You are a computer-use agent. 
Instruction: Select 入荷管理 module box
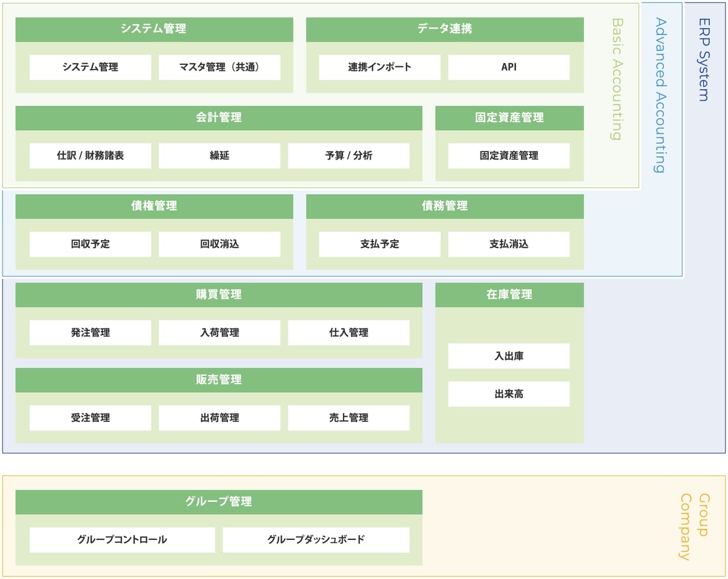click(220, 332)
